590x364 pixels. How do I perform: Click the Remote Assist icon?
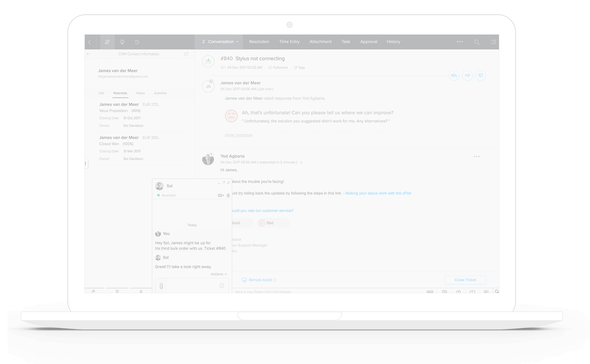pos(244,280)
